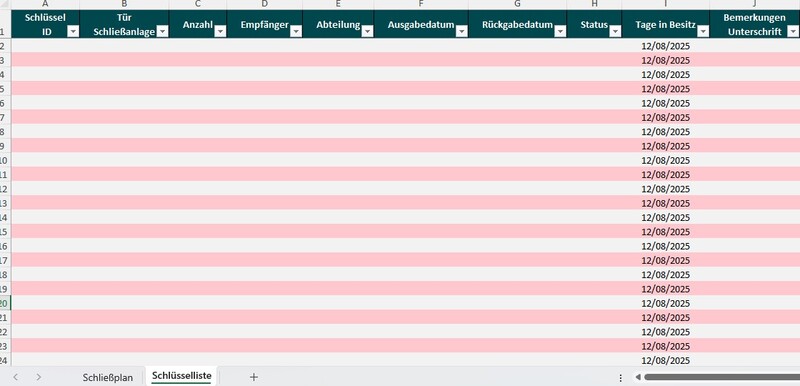Click date cell 12/08/2025 in row 13
800x386 pixels.
665,203
